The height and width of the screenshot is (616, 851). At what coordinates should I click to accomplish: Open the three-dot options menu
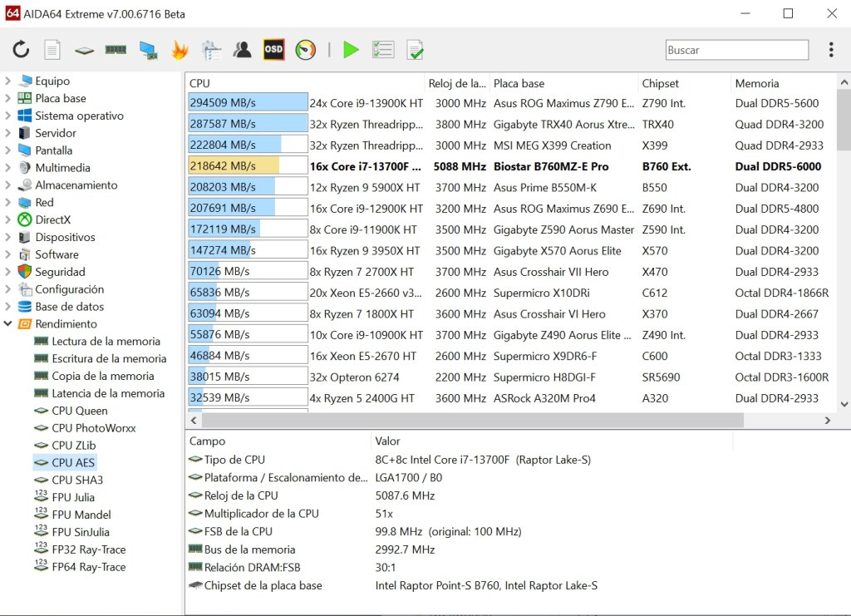pos(831,50)
